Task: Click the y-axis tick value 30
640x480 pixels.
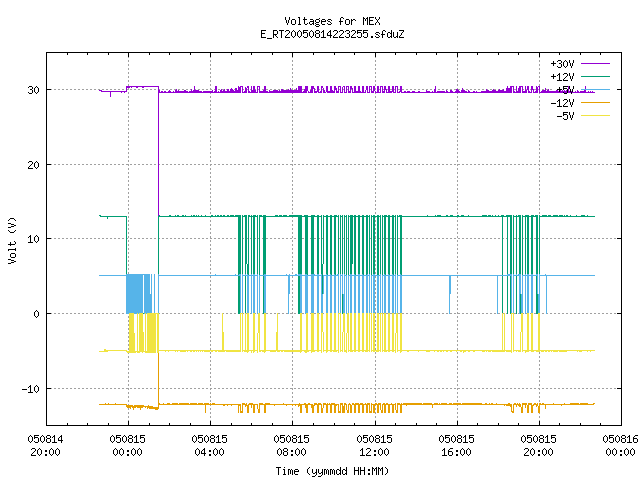Action: coord(33,90)
